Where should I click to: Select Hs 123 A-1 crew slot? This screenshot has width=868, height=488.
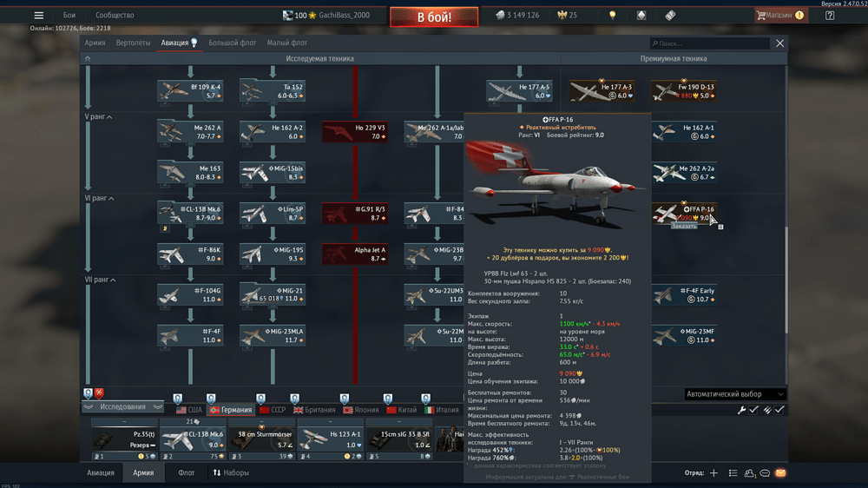pyautogui.click(x=331, y=440)
